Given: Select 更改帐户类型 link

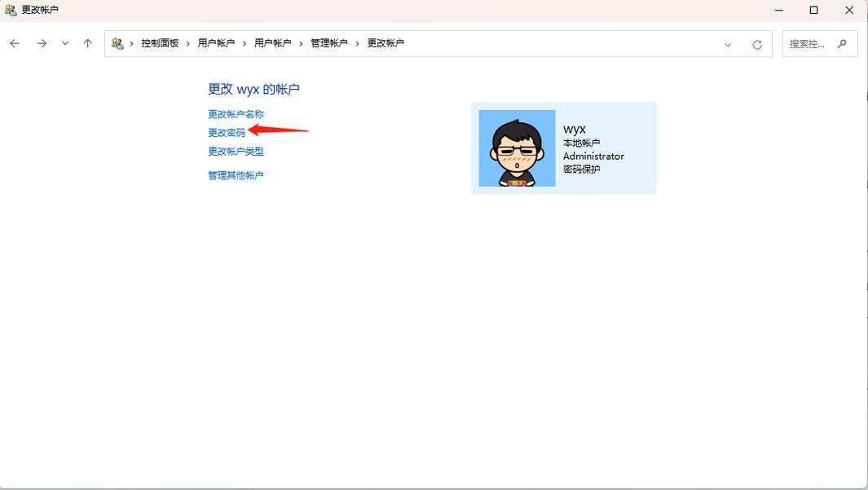Looking at the screenshot, I should click(x=236, y=152).
